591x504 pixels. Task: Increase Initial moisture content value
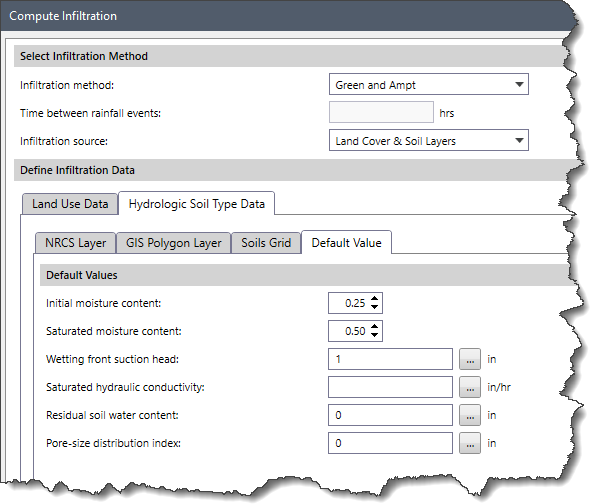coord(374,299)
